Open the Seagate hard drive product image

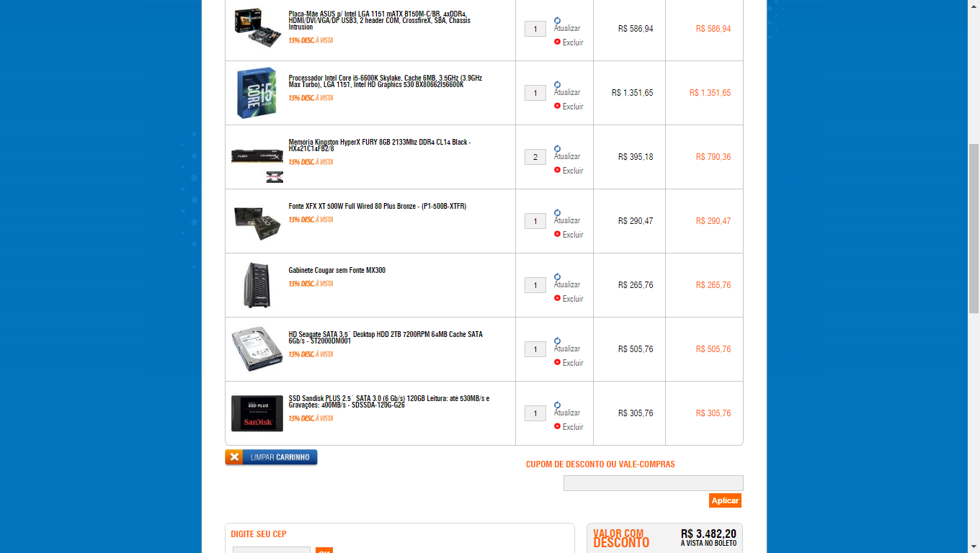(x=257, y=349)
